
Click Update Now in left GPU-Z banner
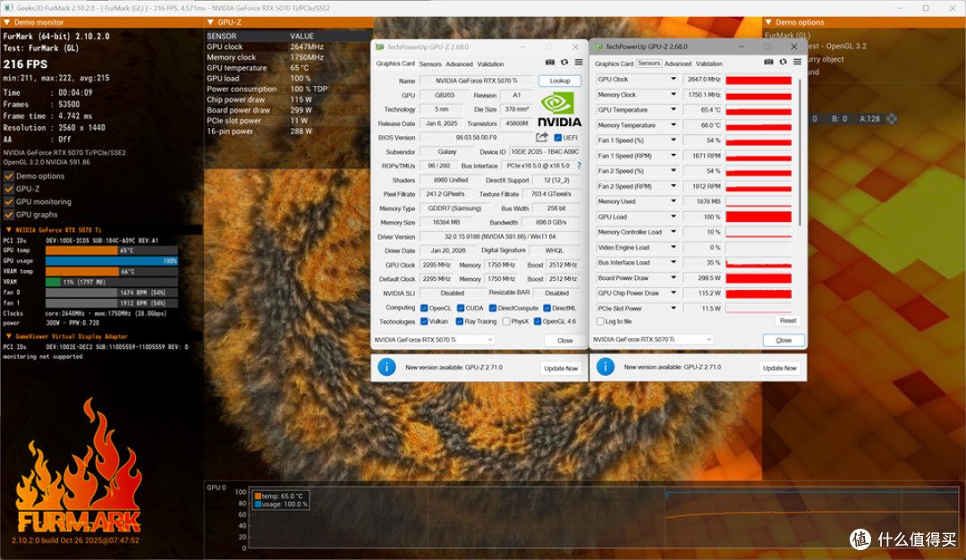click(561, 369)
